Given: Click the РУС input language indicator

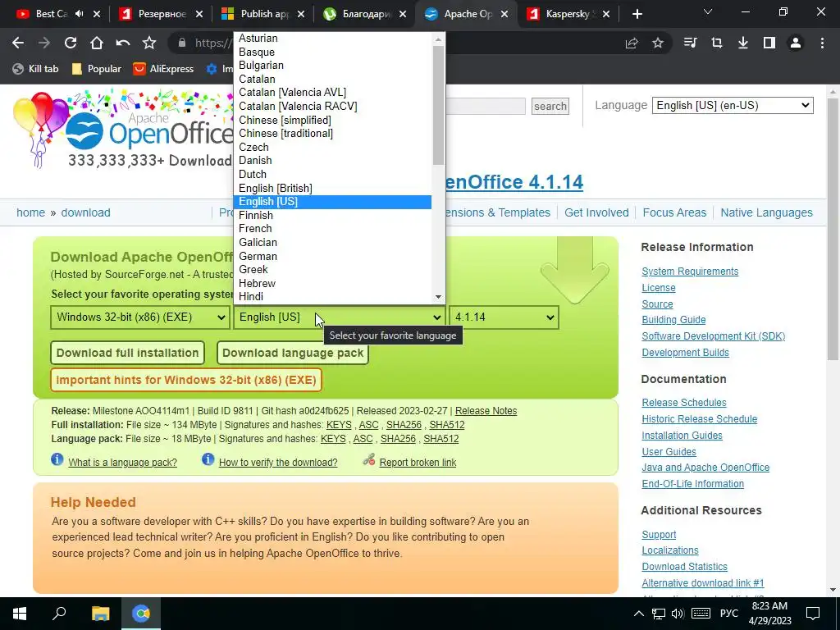Looking at the screenshot, I should pos(728,614).
